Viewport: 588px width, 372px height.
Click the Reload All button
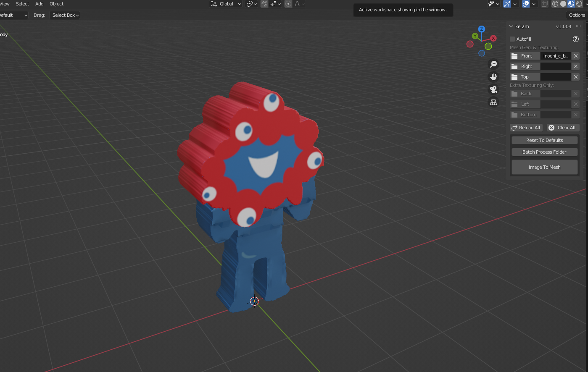526,128
